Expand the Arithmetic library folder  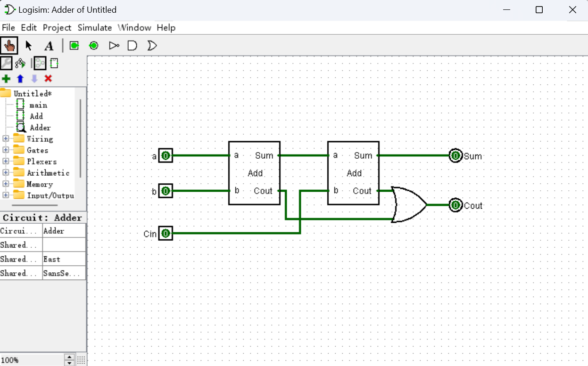point(6,173)
